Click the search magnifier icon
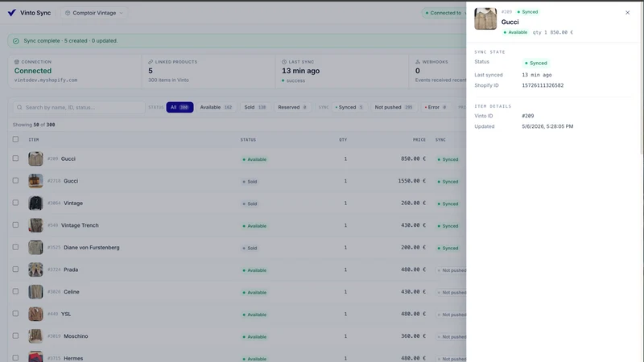Image resolution: width=644 pixels, height=362 pixels. pyautogui.click(x=19, y=108)
